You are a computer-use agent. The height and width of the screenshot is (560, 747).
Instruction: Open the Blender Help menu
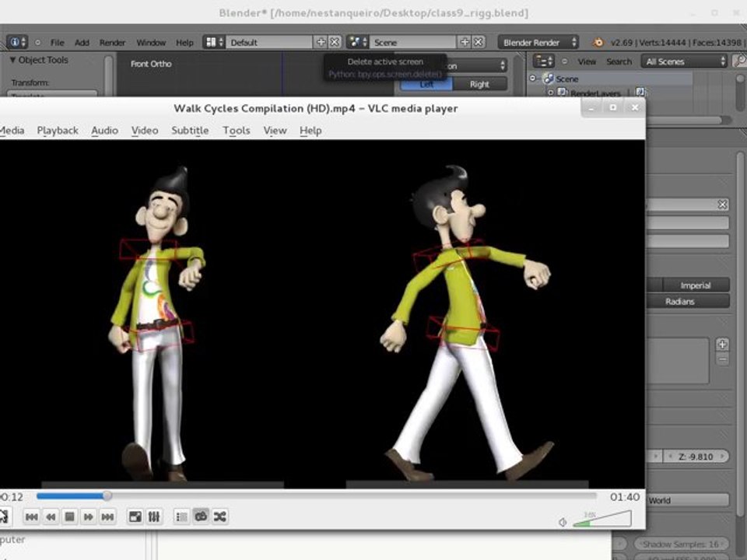point(185,43)
